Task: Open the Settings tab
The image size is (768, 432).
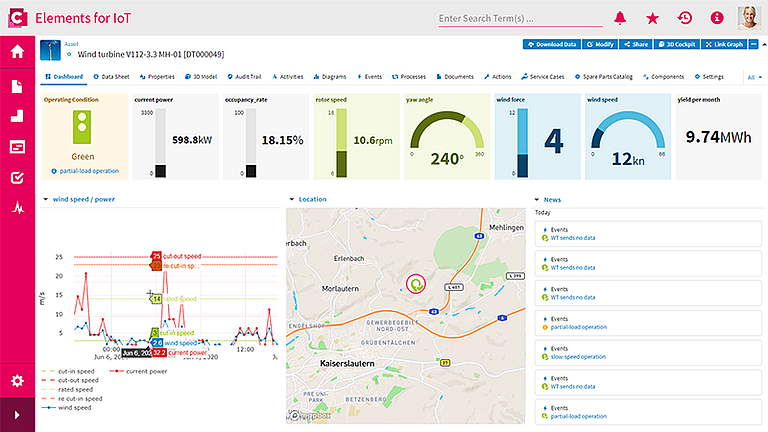Action: pos(709,77)
